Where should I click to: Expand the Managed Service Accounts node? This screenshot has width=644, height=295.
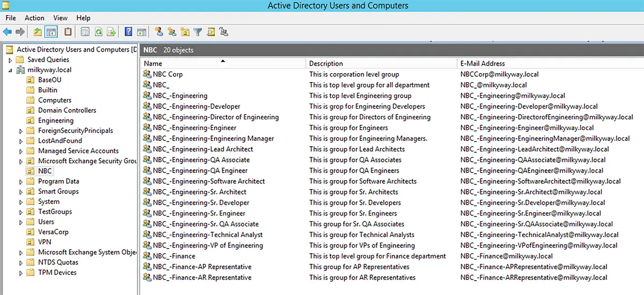(x=20, y=151)
